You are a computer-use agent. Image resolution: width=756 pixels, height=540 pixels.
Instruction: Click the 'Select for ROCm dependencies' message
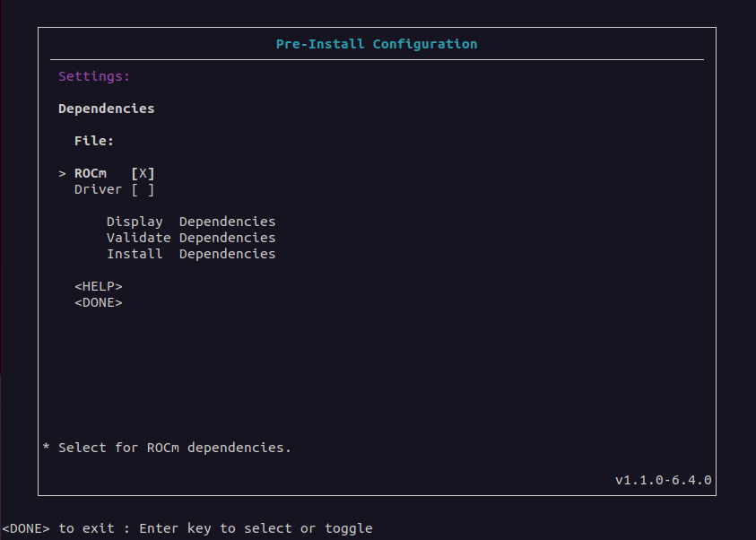click(175, 447)
